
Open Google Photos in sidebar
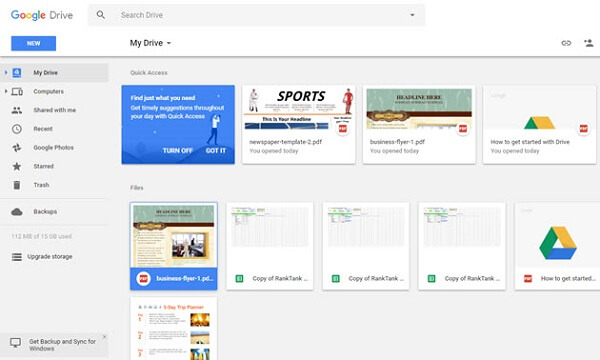pyautogui.click(x=53, y=148)
